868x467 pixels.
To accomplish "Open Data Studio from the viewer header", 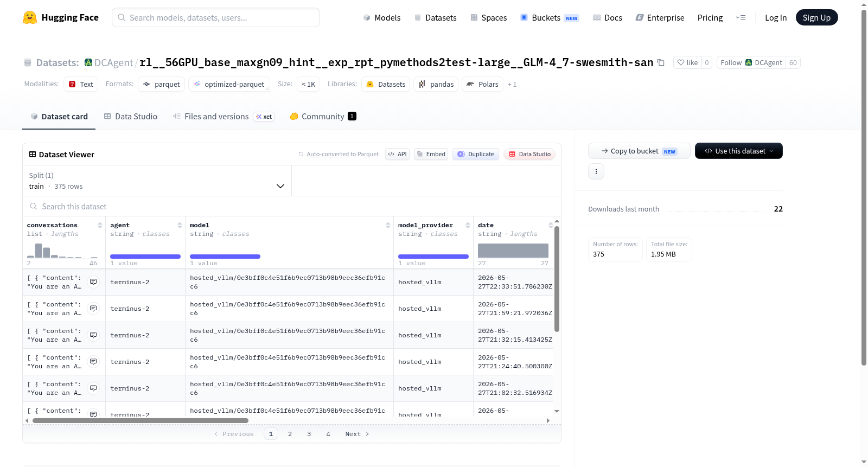I will click(x=529, y=154).
